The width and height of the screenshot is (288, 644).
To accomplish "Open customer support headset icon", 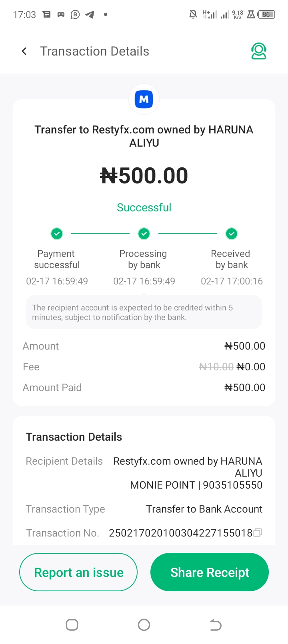I will point(259,51).
